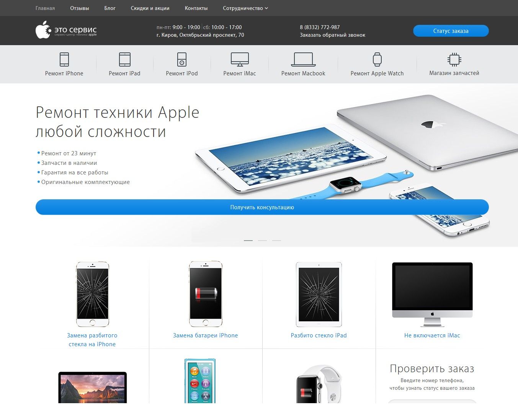Go to Контакты page

click(196, 8)
